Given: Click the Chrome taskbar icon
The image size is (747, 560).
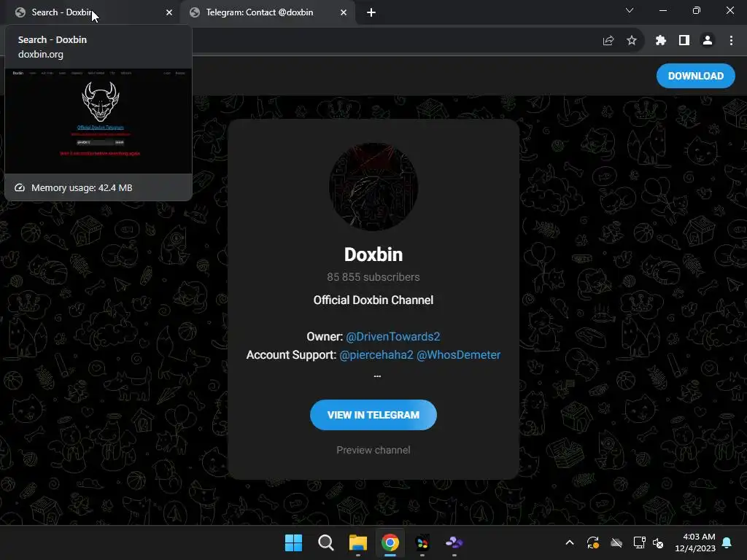Looking at the screenshot, I should [390, 542].
